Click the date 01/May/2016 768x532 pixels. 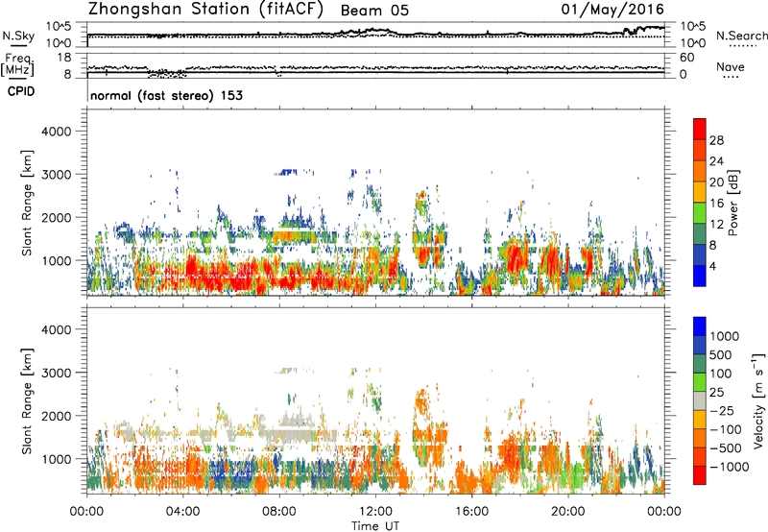(612, 10)
